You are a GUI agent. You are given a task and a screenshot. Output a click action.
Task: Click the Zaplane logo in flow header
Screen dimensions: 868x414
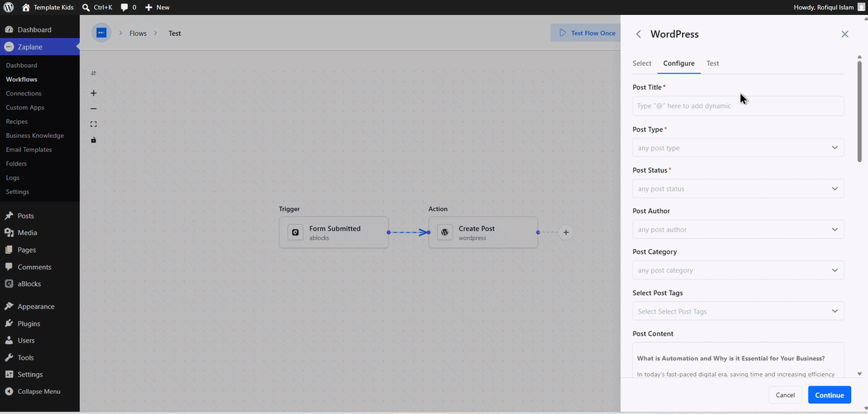coord(101,33)
